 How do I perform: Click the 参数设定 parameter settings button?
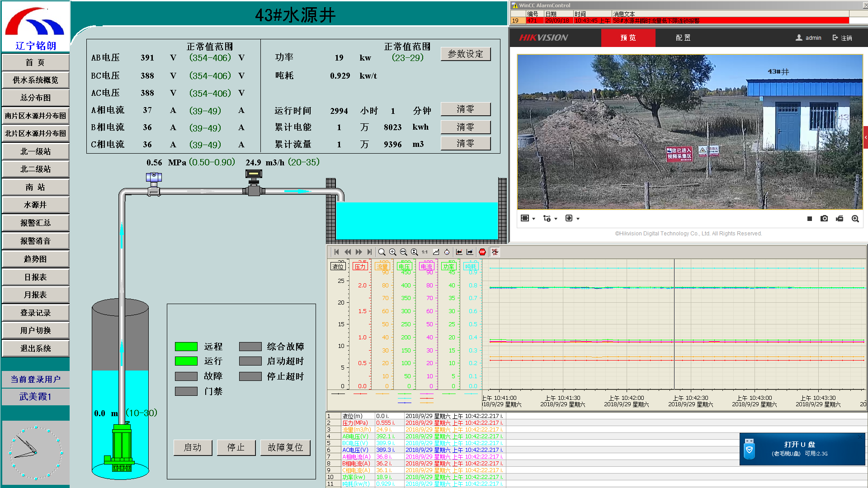click(465, 54)
